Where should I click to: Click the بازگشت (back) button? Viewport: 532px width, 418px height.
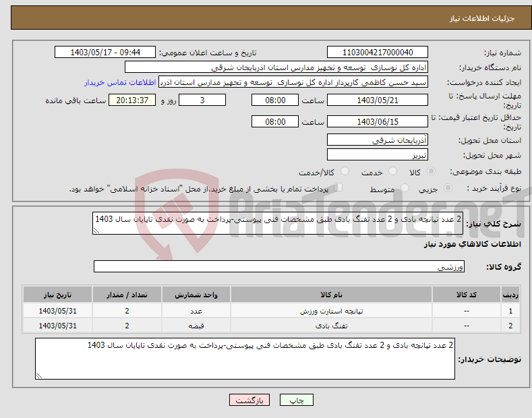click(x=249, y=400)
